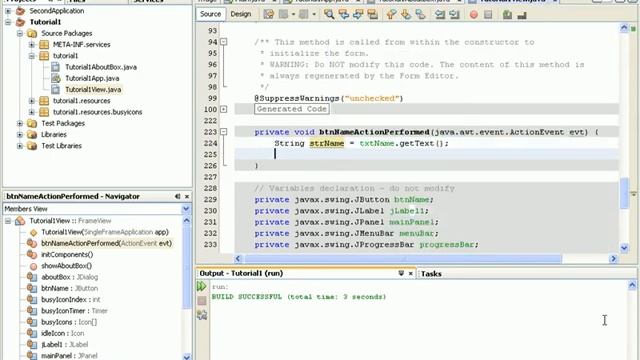Open Tutorial1App.java file
Screen dimensions: 640x360
pos(92,78)
